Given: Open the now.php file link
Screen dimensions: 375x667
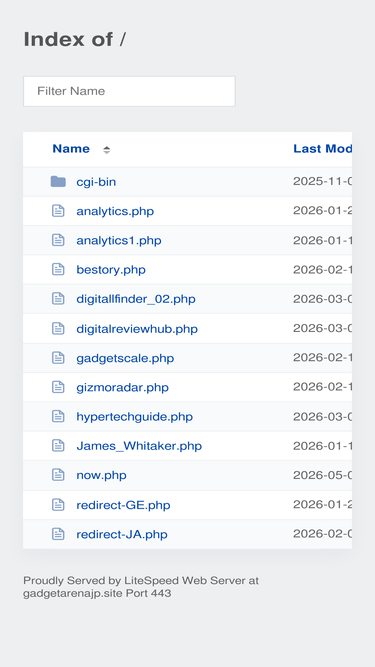Looking at the screenshot, I should point(101,476).
